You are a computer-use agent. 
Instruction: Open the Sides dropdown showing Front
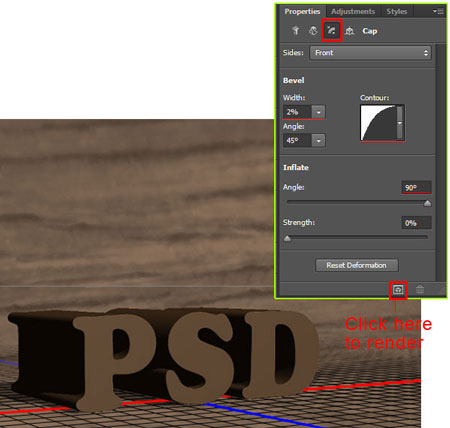coord(370,53)
